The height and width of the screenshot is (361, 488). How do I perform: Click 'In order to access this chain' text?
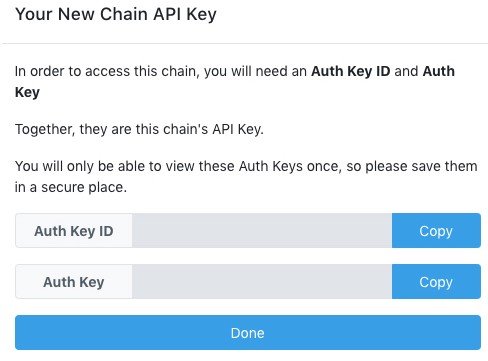[105, 71]
